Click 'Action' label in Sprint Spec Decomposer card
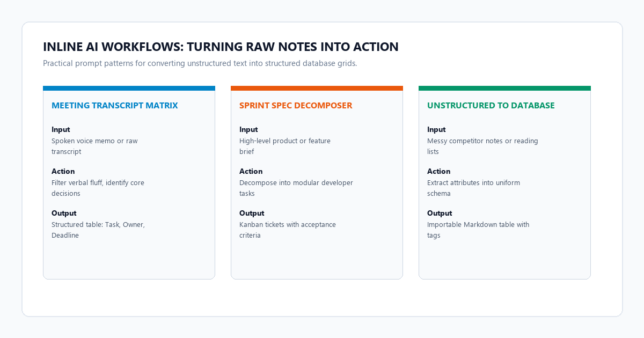Image resolution: width=644 pixels, height=338 pixels. click(251, 171)
